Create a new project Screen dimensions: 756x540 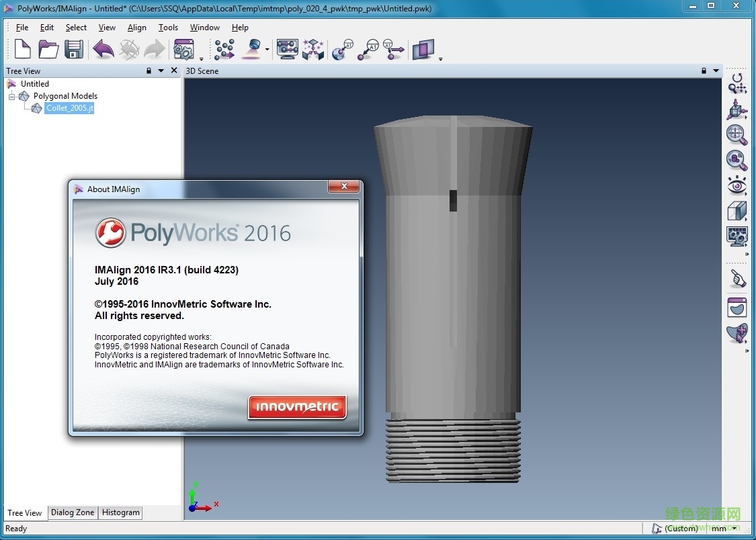point(22,49)
